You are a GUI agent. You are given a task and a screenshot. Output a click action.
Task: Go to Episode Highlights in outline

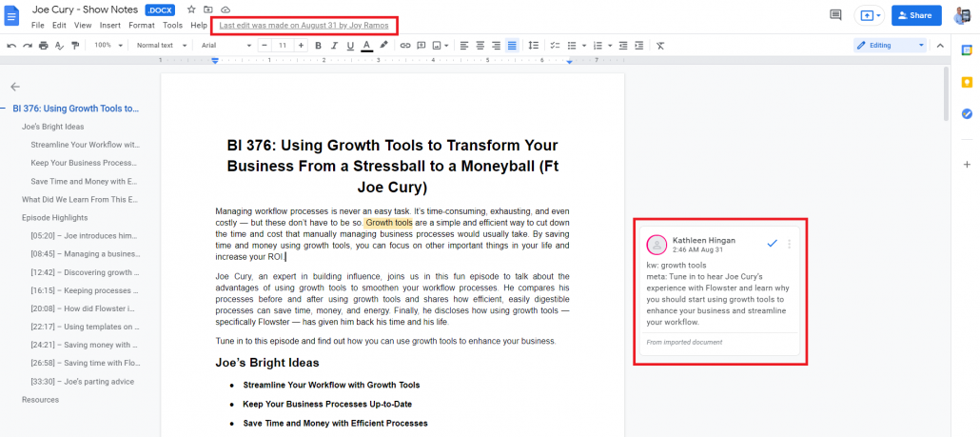tap(54, 218)
